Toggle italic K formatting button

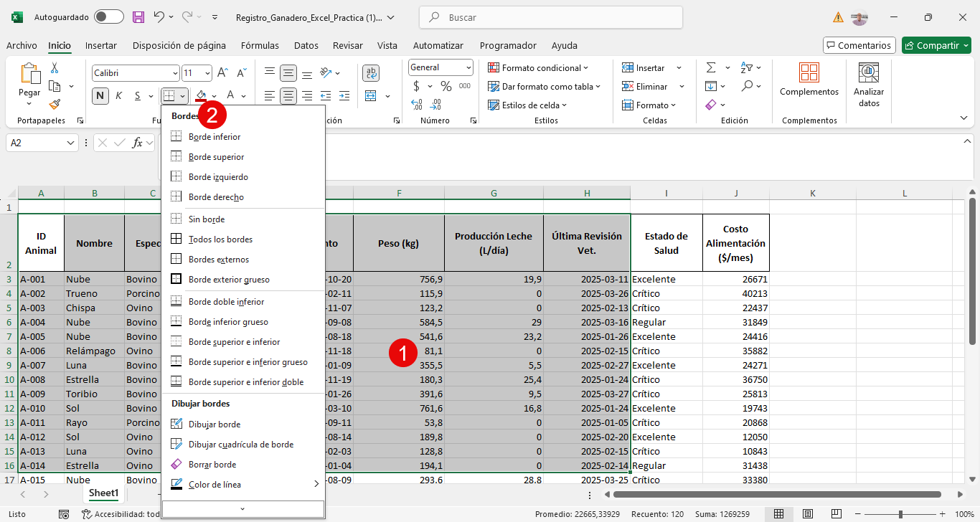118,95
